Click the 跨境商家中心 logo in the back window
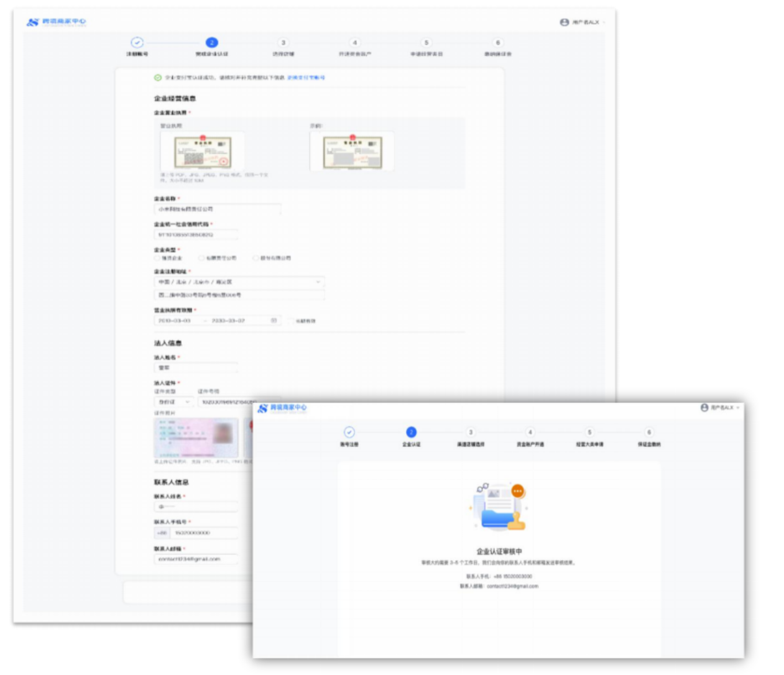The width and height of the screenshot is (784, 675). (56, 22)
